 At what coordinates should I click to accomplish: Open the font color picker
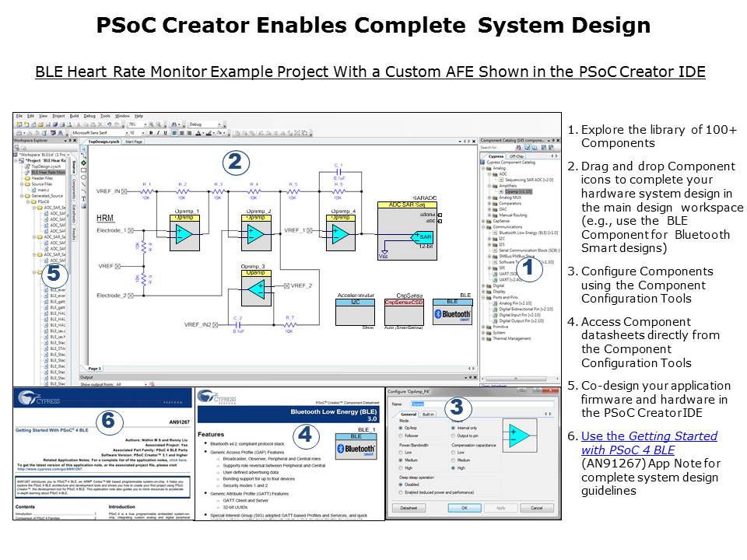point(200,133)
